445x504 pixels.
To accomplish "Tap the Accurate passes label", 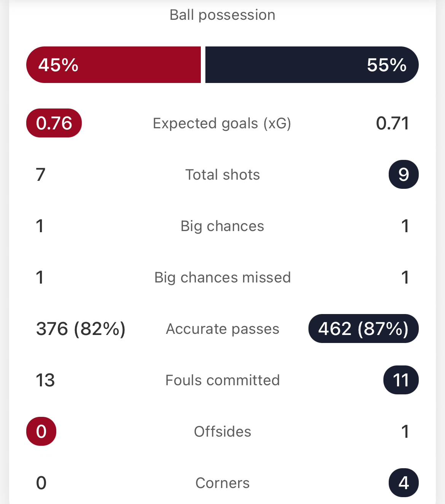I will [222, 329].
